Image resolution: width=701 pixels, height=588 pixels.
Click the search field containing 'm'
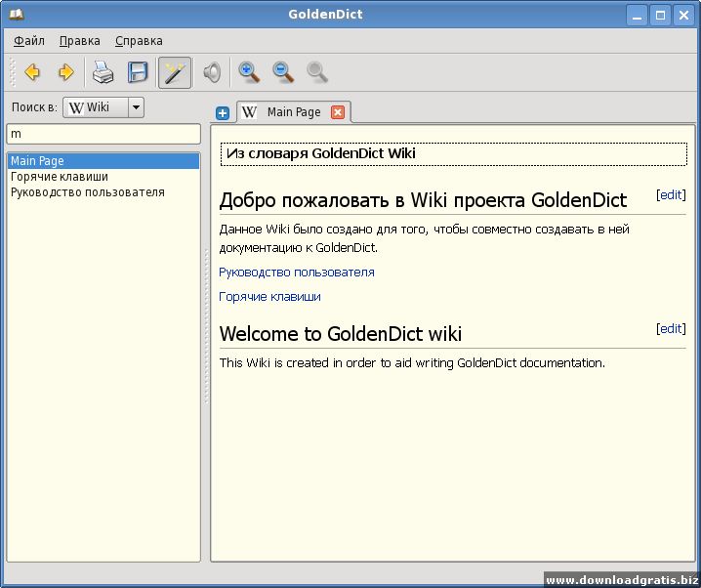[103, 134]
